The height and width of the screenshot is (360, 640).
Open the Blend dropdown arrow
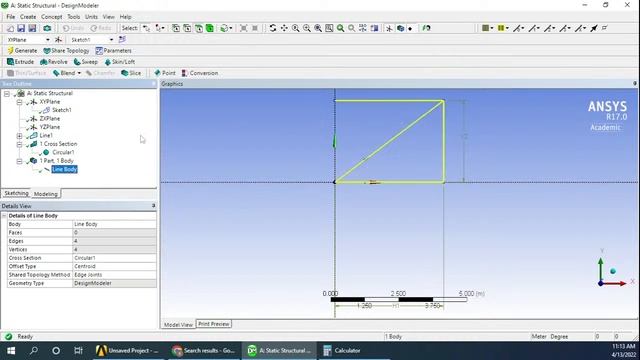pos(79,73)
